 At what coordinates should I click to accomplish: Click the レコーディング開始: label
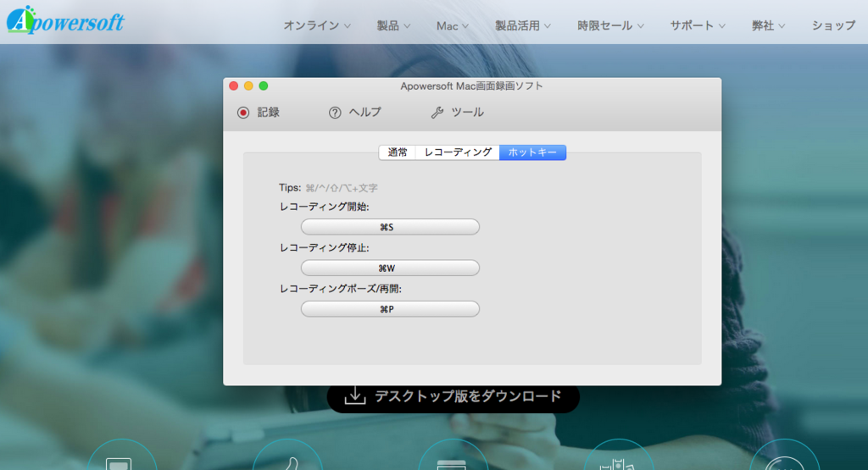[x=325, y=207]
